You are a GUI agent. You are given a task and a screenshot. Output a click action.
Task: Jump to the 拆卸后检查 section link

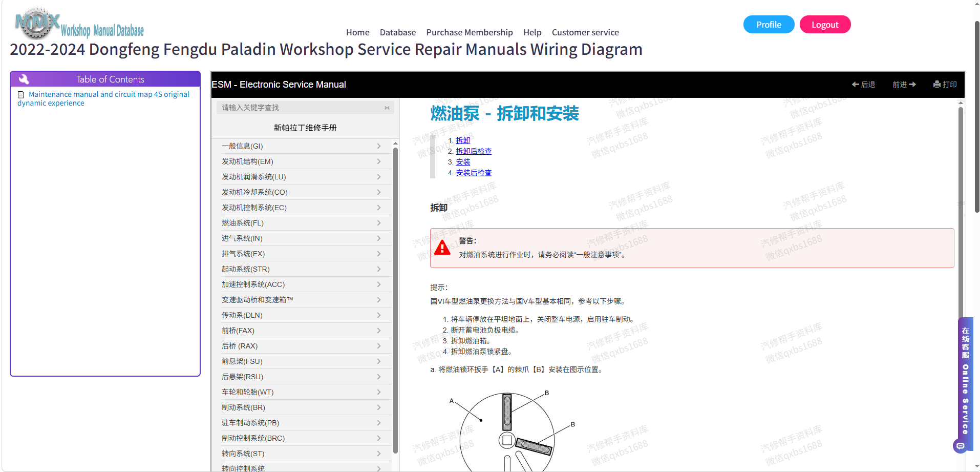click(x=474, y=151)
